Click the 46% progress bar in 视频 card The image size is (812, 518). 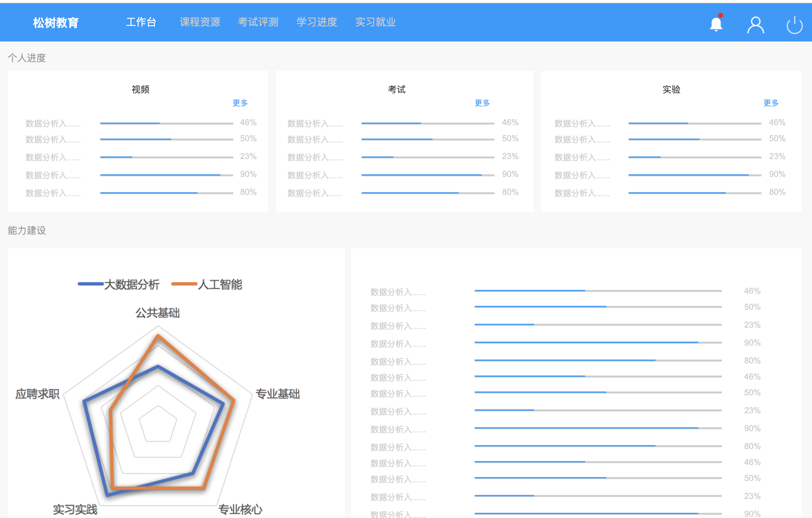click(166, 123)
